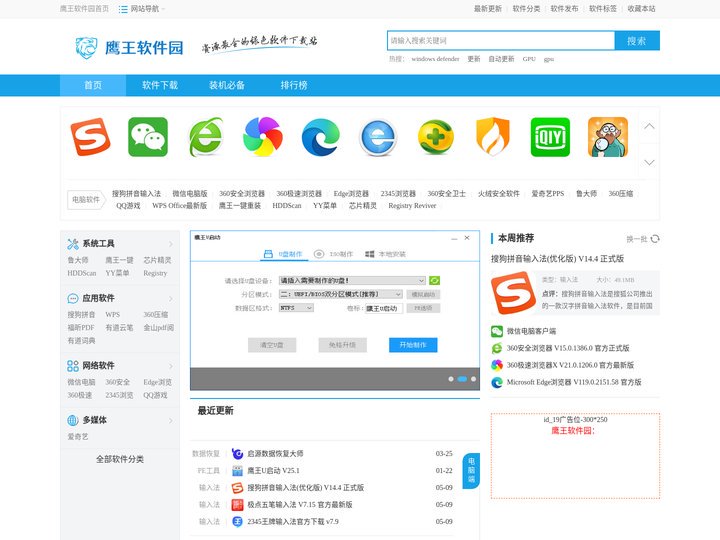This screenshot has width=720, height=540.
Task: Click the 搜索 search button
Action: click(x=637, y=41)
